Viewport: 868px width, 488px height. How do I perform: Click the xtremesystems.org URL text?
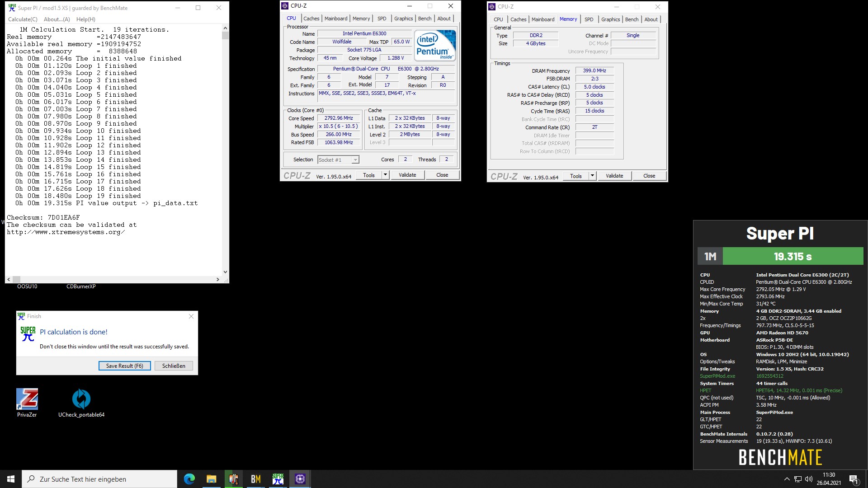click(66, 232)
